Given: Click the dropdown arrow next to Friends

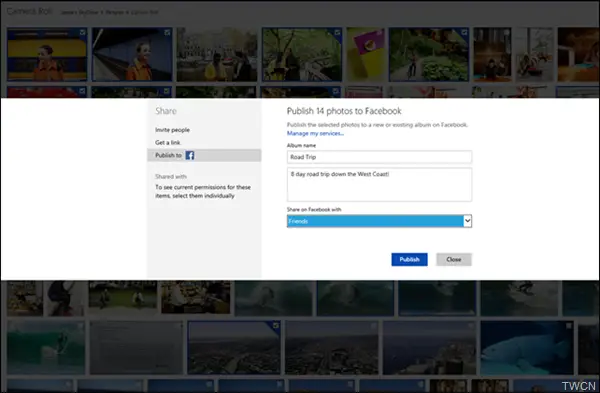Looking at the screenshot, I should pos(467,221).
